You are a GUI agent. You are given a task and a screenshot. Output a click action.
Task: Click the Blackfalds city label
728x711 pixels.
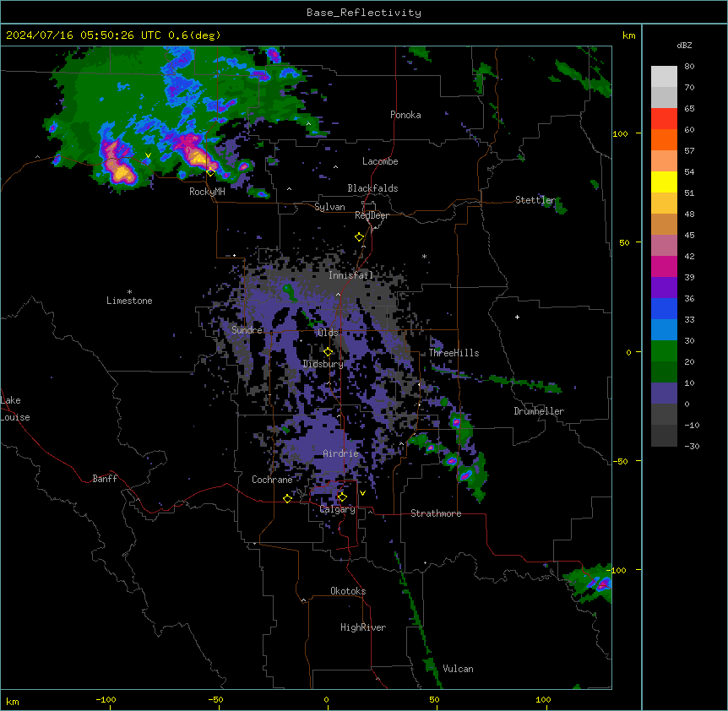click(372, 188)
